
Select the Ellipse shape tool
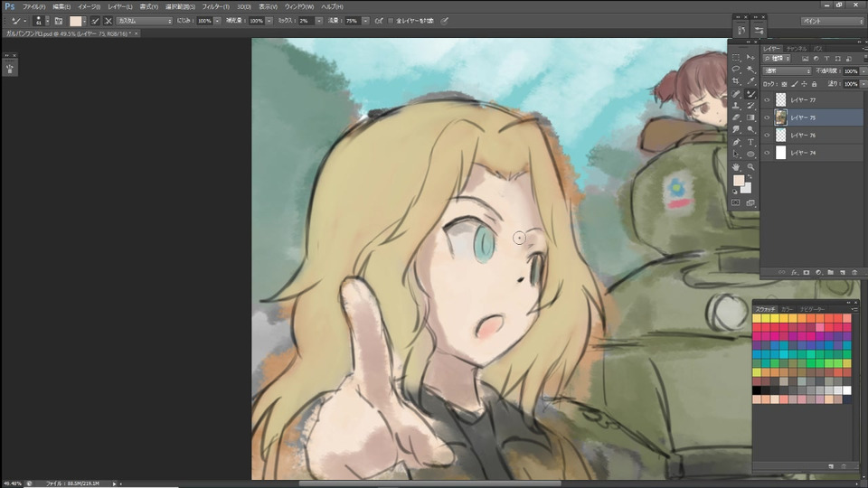click(750, 154)
